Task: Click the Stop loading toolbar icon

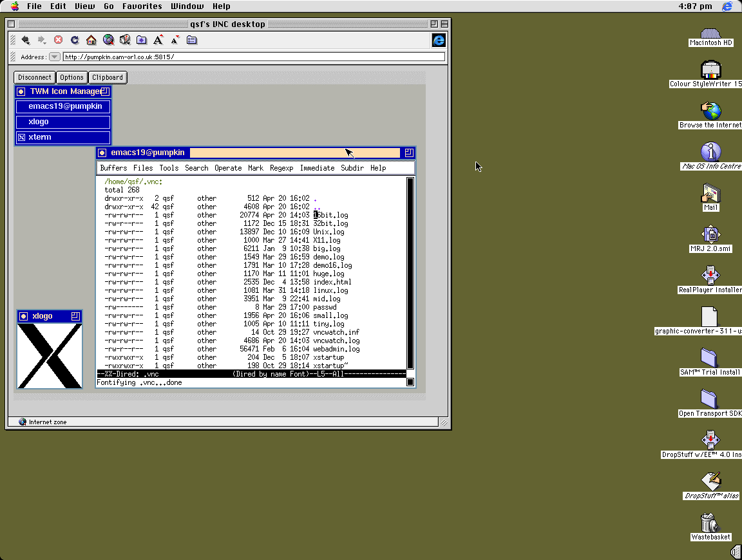Action: [x=58, y=40]
